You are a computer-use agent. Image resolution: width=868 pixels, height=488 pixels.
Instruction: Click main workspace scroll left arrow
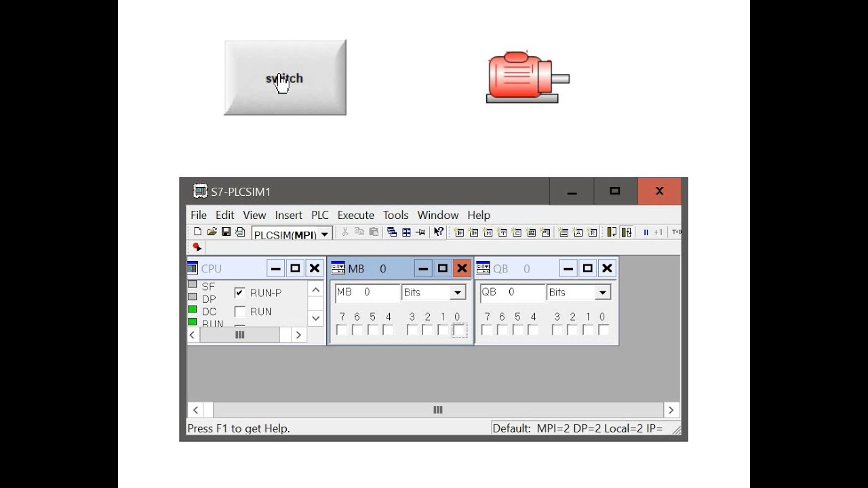(x=195, y=409)
